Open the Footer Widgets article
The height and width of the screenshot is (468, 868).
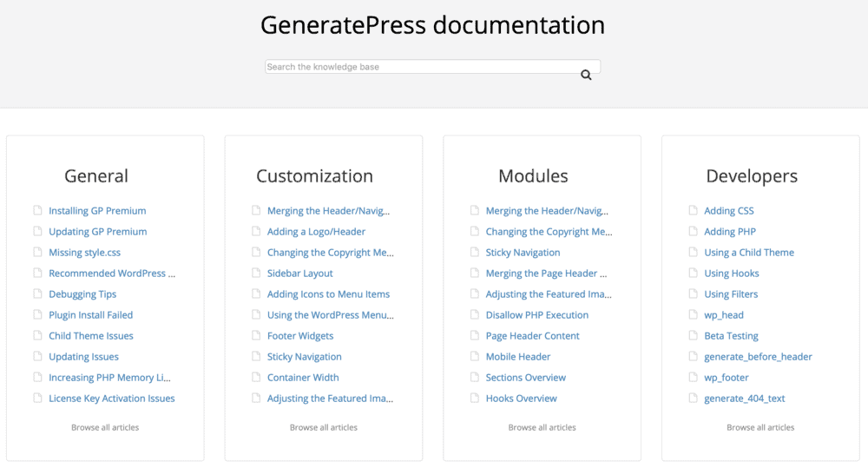click(300, 336)
